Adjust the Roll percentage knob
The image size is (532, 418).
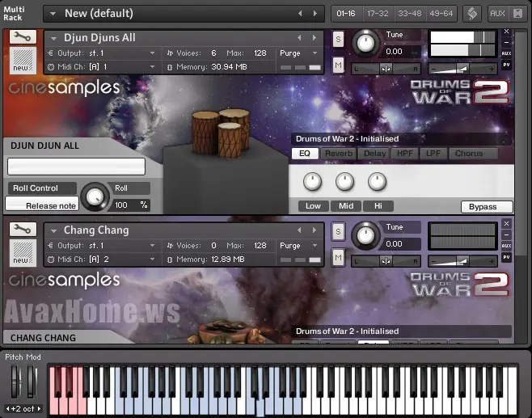pyautogui.click(x=95, y=196)
